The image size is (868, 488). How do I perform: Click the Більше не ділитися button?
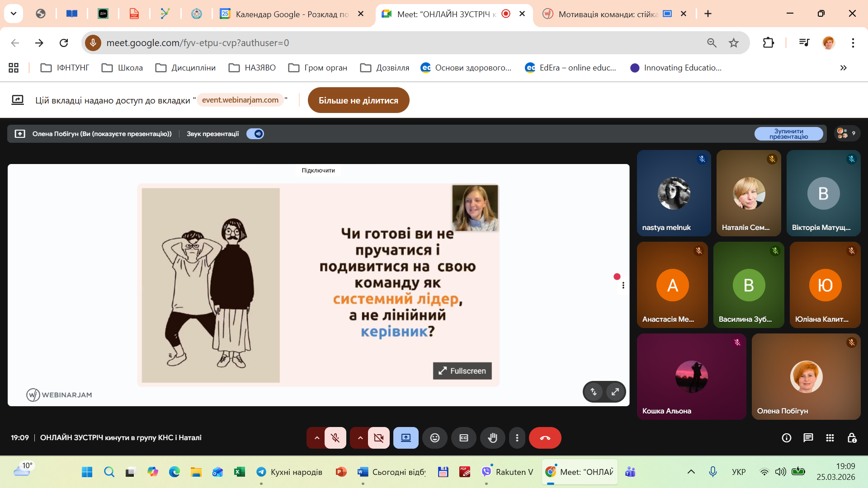358,100
